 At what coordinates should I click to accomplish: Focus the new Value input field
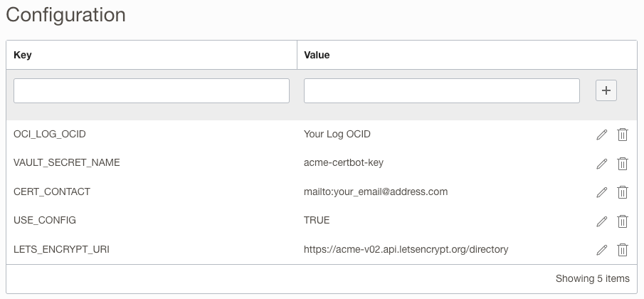point(441,90)
